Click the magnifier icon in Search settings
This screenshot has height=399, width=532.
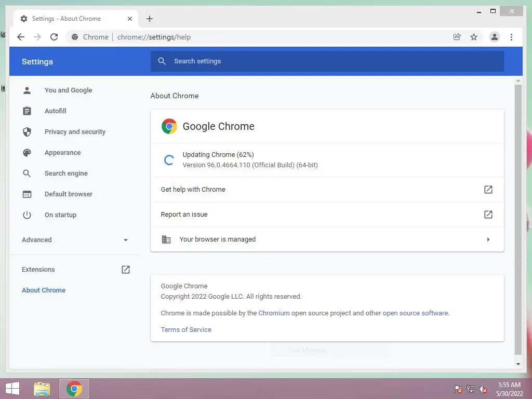coord(162,61)
